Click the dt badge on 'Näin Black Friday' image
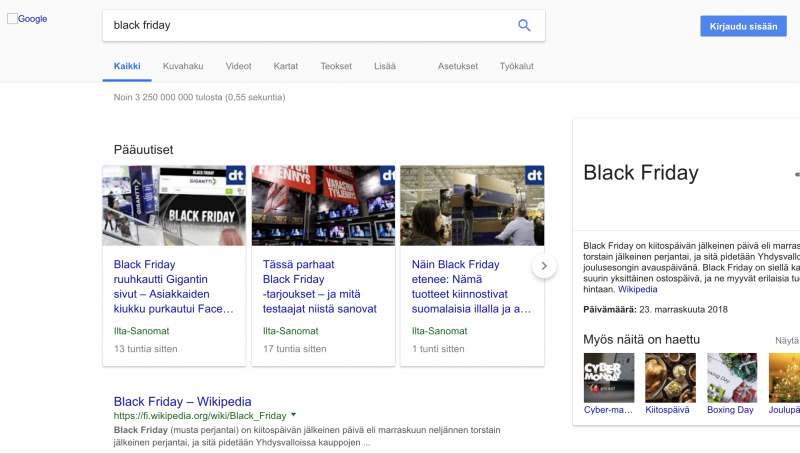Image resolution: width=800 pixels, height=454 pixels. coord(534,175)
